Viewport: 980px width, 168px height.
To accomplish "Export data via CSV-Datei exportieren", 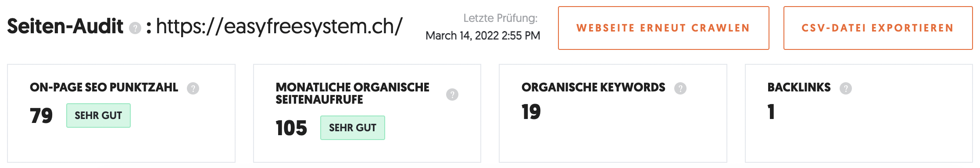I will (x=878, y=28).
